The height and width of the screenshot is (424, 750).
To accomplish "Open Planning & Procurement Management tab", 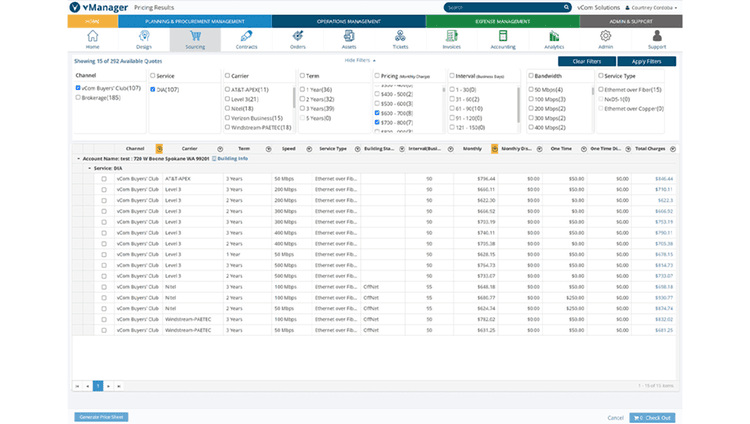I will [195, 22].
